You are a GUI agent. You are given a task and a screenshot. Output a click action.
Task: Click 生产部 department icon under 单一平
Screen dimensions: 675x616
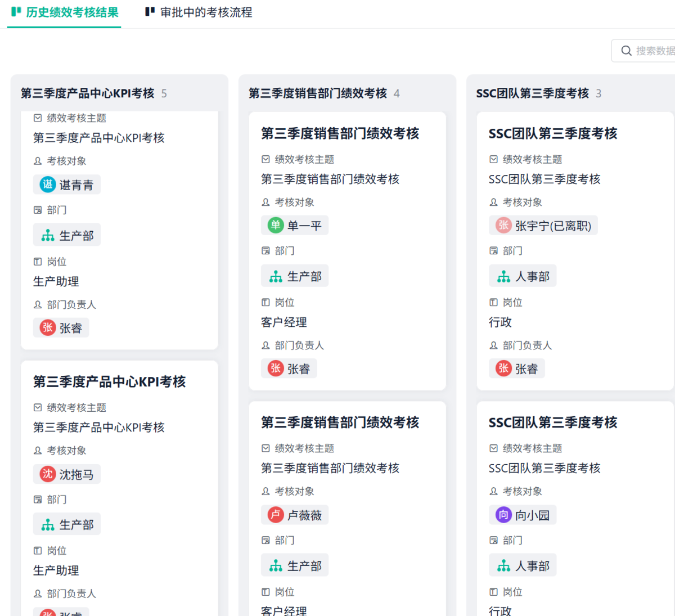point(276,277)
